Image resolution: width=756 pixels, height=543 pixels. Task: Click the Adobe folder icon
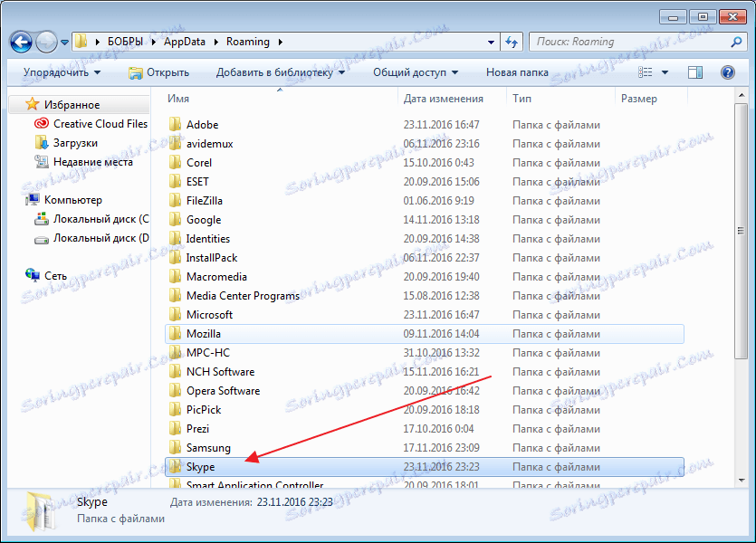pos(175,124)
